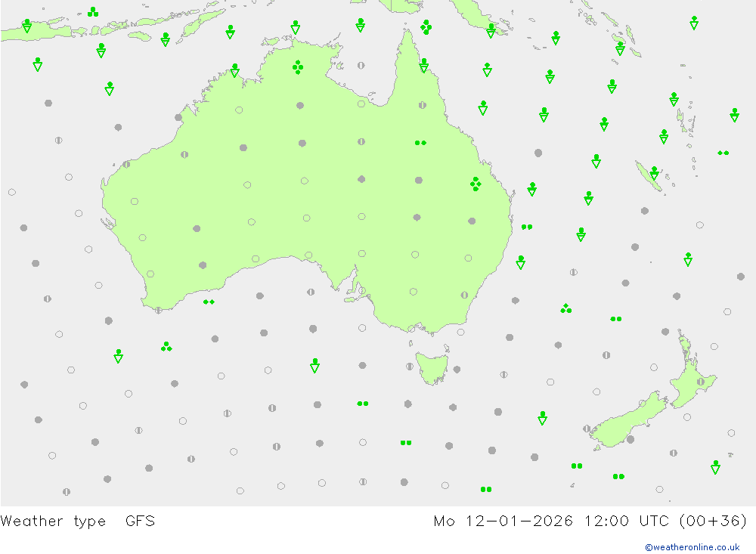Click shower symbol on Cape York Peninsula
The height and width of the screenshot is (554, 756).
point(424,66)
